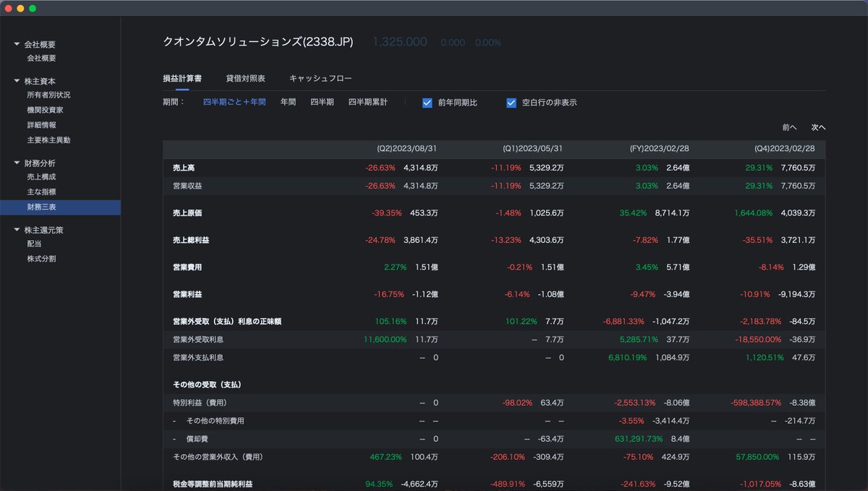
Task: Click the 631,291.73% value in 償却費 row
Action: point(639,439)
